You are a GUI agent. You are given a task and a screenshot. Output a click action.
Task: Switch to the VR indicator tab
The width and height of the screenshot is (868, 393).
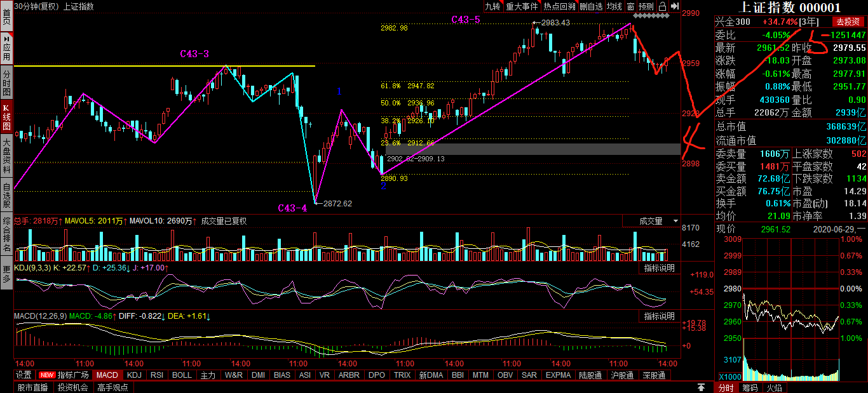(325, 375)
